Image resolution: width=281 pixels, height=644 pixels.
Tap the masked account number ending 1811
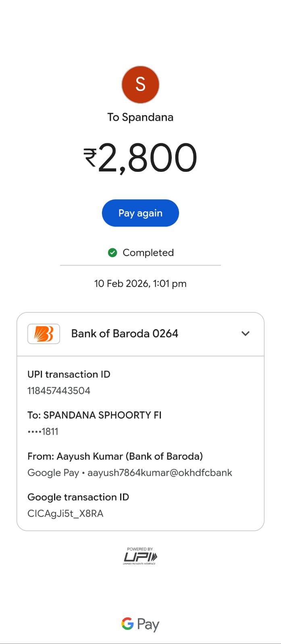43,432
